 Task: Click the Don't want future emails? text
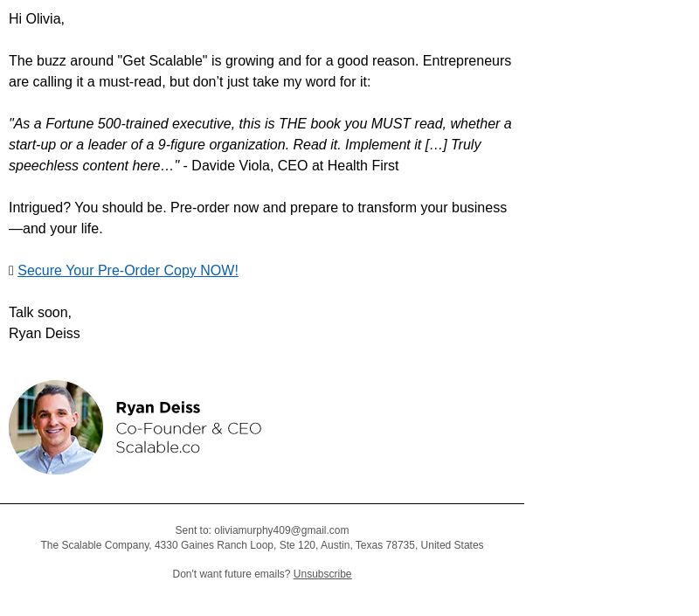point(232,574)
